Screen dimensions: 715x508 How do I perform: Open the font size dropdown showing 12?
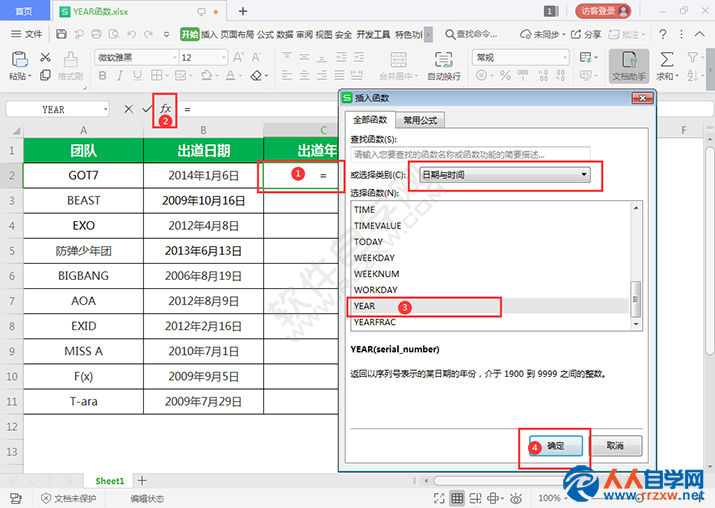pyautogui.click(x=223, y=57)
